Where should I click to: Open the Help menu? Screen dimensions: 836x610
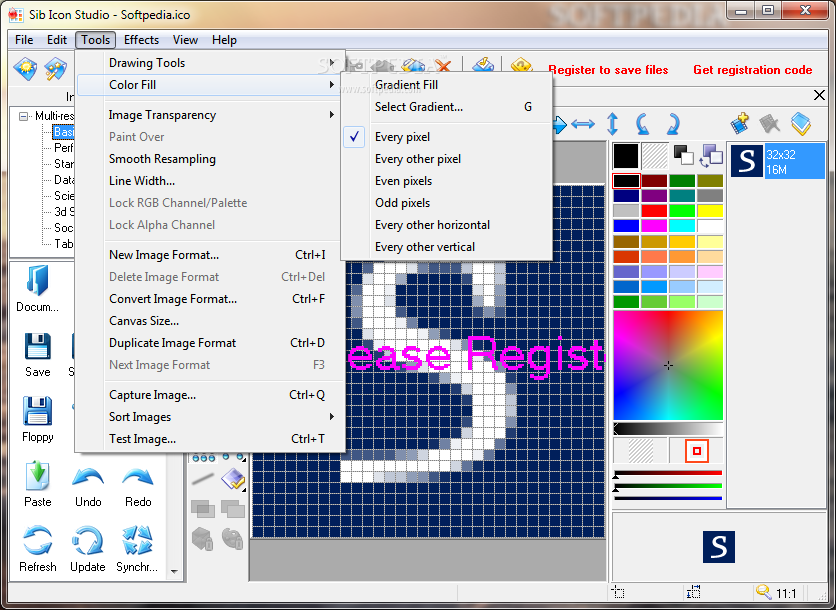[x=224, y=40]
